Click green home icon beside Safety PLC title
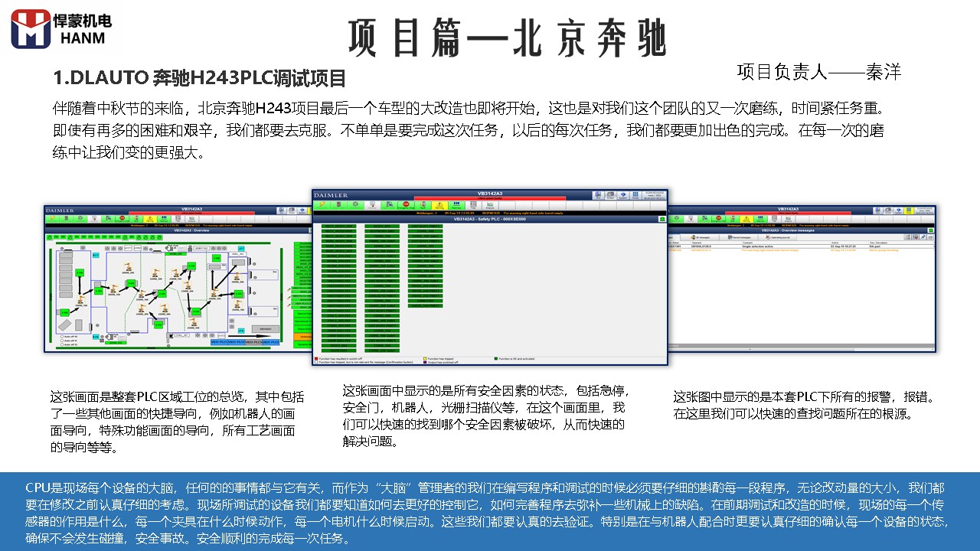The image size is (980, 551). 662,219
